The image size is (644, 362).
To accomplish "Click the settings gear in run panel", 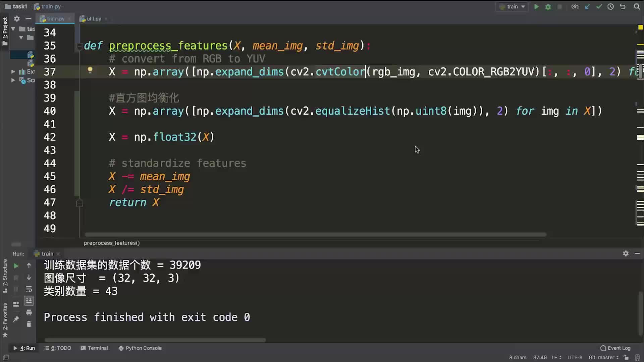I will (x=626, y=253).
